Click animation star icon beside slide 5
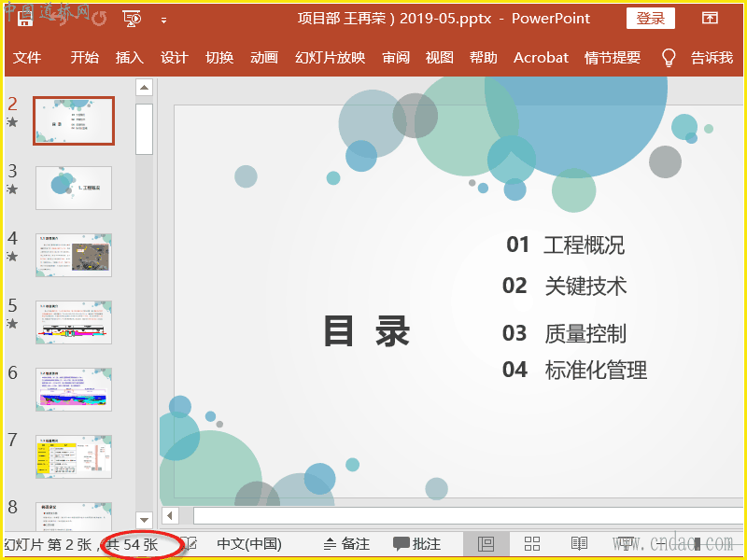This screenshot has height=560, width=747. tap(12, 324)
